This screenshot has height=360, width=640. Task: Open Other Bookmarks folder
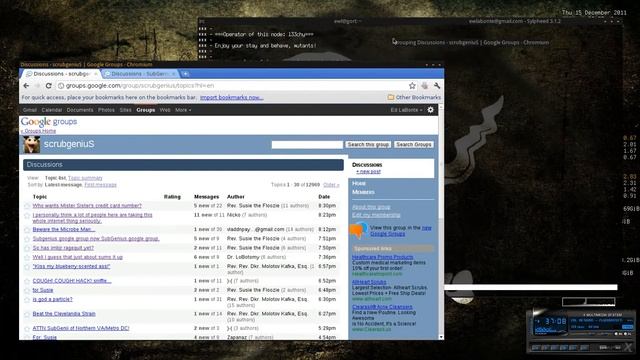(414, 97)
